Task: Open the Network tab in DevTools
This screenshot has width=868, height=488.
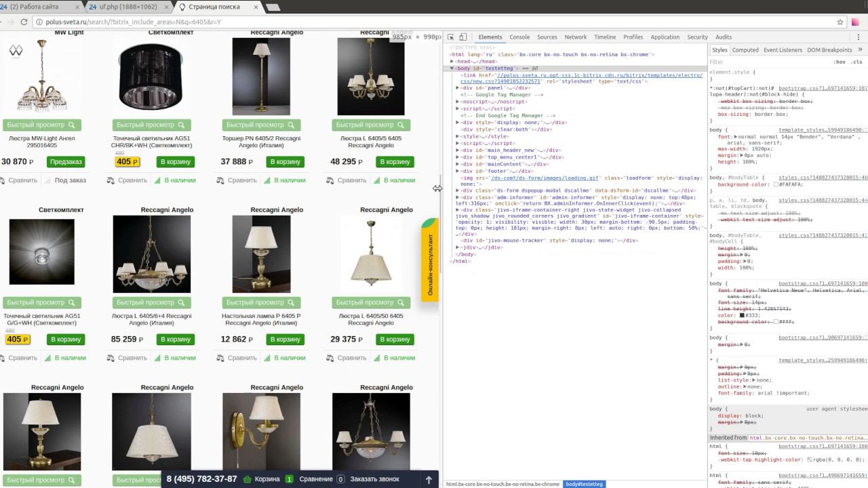Action: (575, 37)
